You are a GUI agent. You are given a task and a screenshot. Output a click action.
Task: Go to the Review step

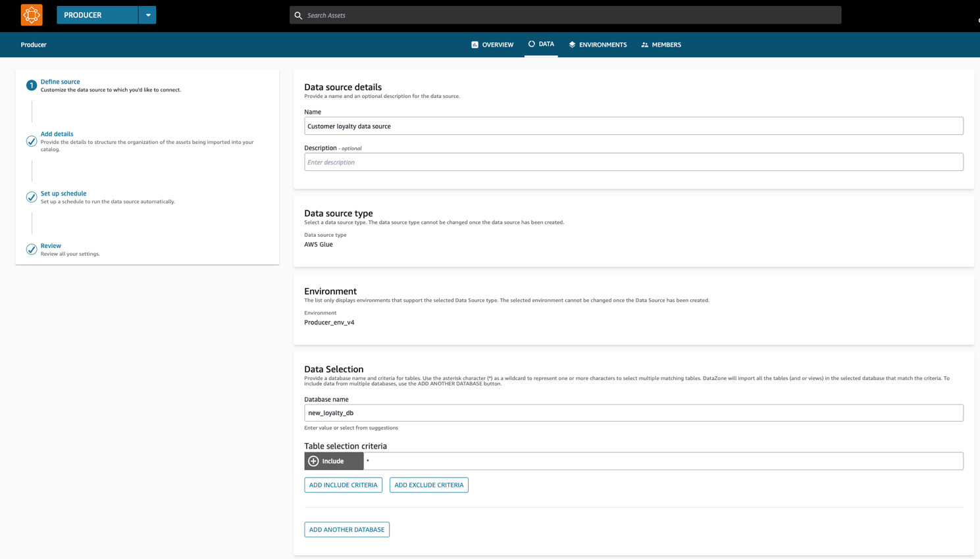pyautogui.click(x=51, y=245)
